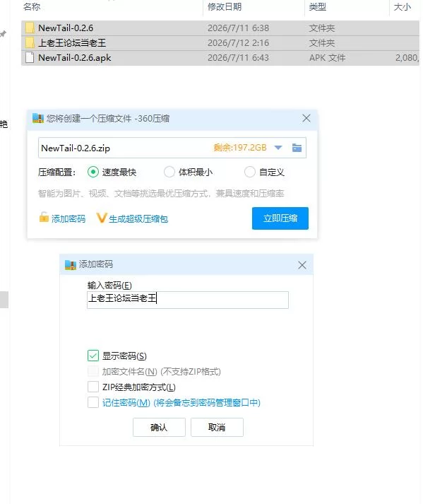The image size is (423, 504).
Task: Select the 上老王论坛当老王 folder name
Action: point(72,42)
